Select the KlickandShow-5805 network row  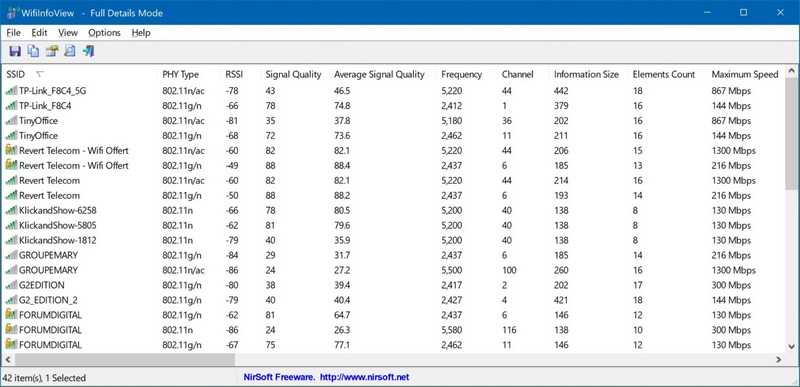click(393, 225)
